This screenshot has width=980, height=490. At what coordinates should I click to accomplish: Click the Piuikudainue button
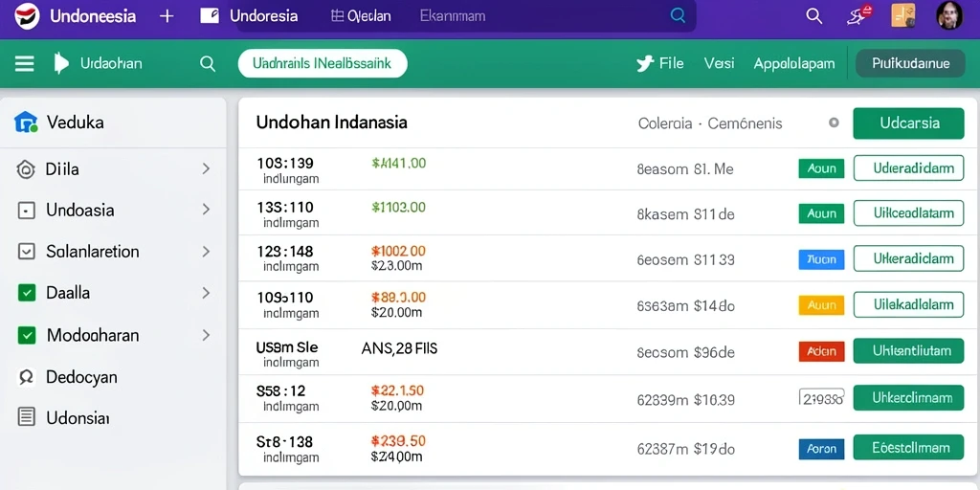pos(910,63)
